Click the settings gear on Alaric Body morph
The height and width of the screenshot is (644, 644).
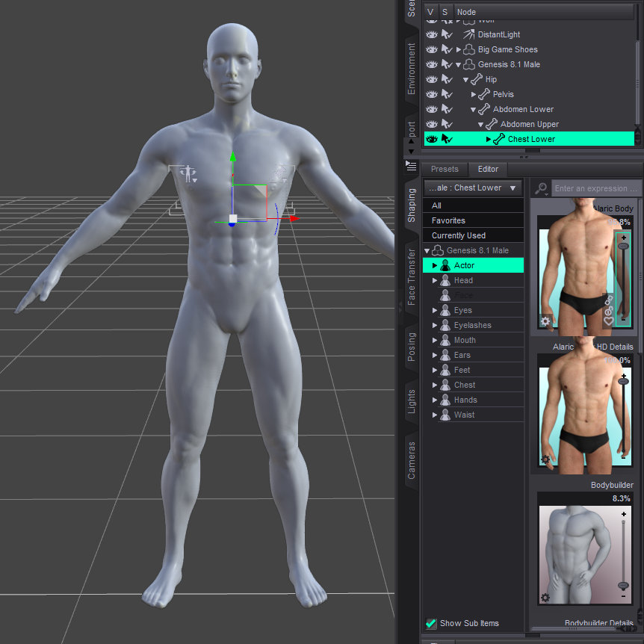point(545,322)
